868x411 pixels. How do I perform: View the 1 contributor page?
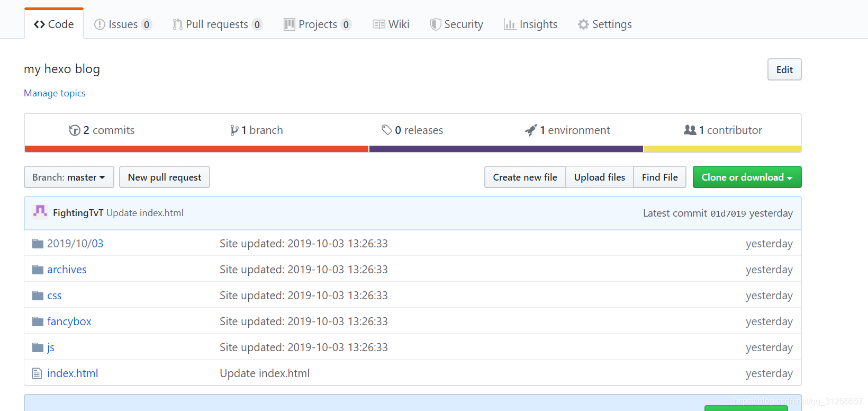pyautogui.click(x=723, y=130)
